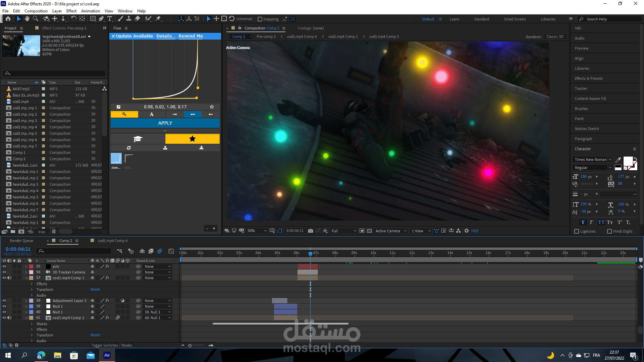Enable the Ligatures checkbox
The width and height of the screenshot is (644, 362).
tap(577, 231)
